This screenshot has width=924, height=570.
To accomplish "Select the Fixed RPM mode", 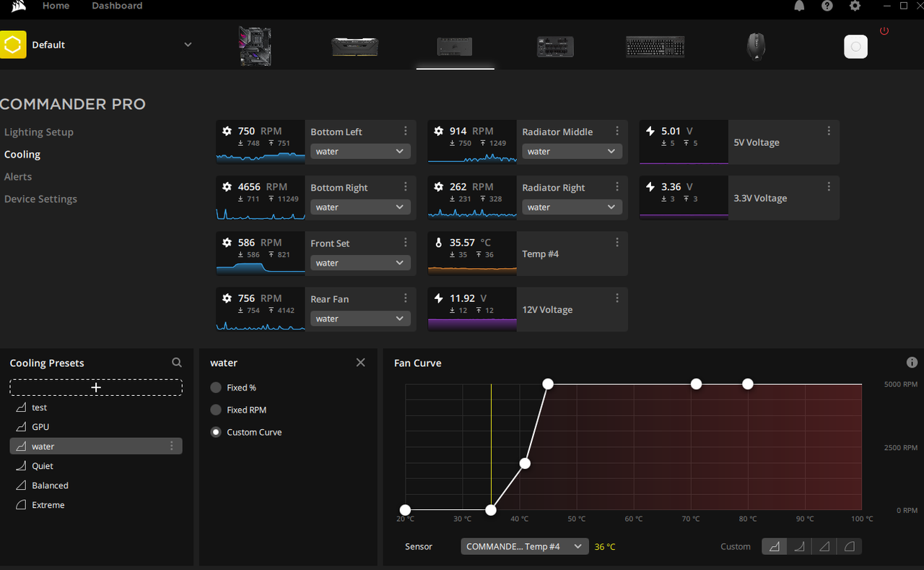I will [215, 410].
